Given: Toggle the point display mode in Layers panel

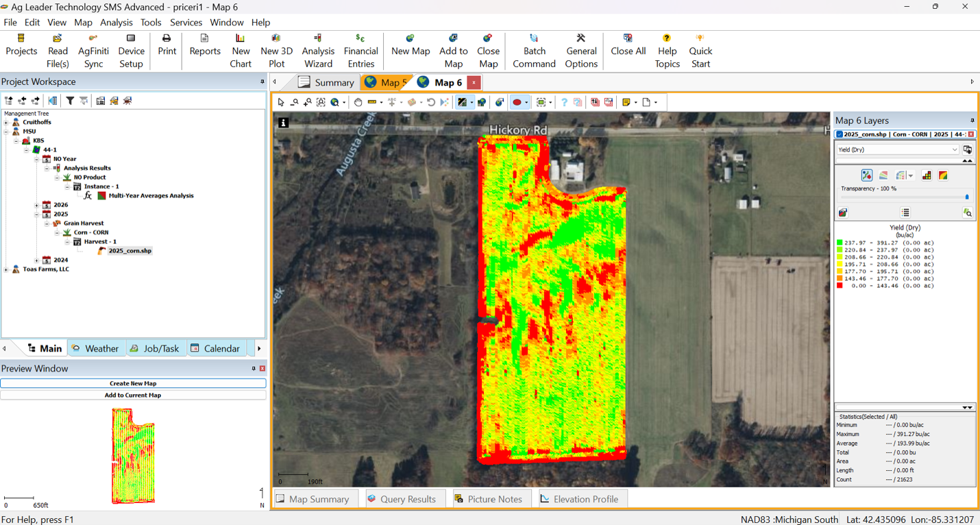Looking at the screenshot, I should click(x=867, y=175).
